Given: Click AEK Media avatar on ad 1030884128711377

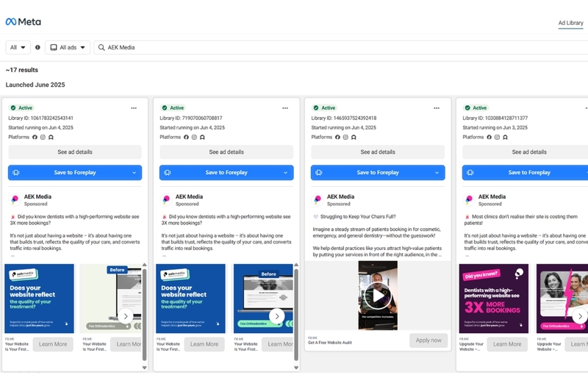Looking at the screenshot, I should (x=469, y=199).
